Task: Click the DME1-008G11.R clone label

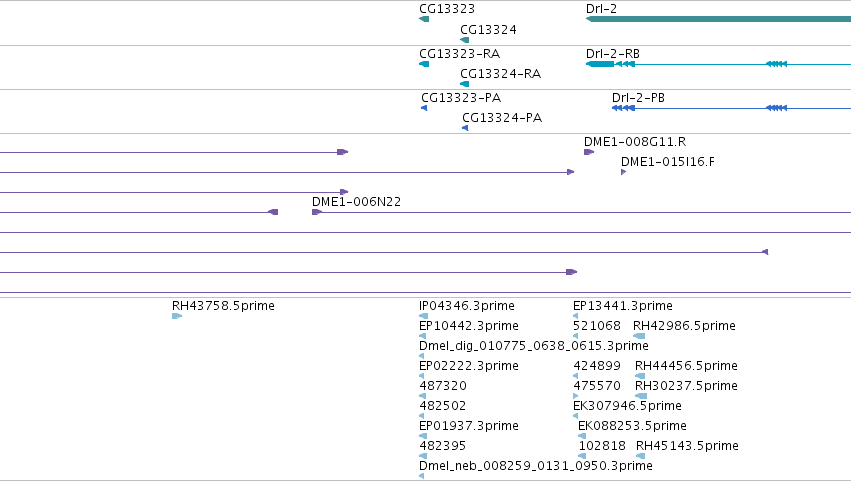Action: [x=635, y=142]
